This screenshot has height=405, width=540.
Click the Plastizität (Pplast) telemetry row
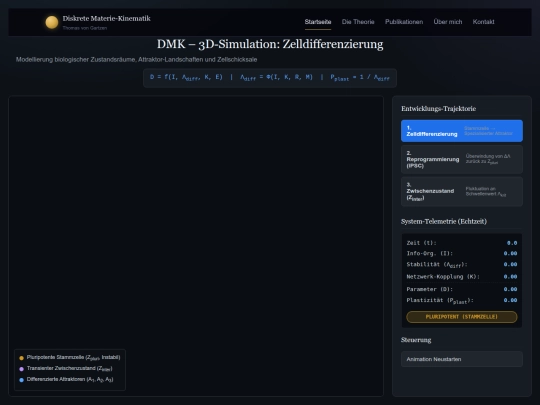coord(461,300)
